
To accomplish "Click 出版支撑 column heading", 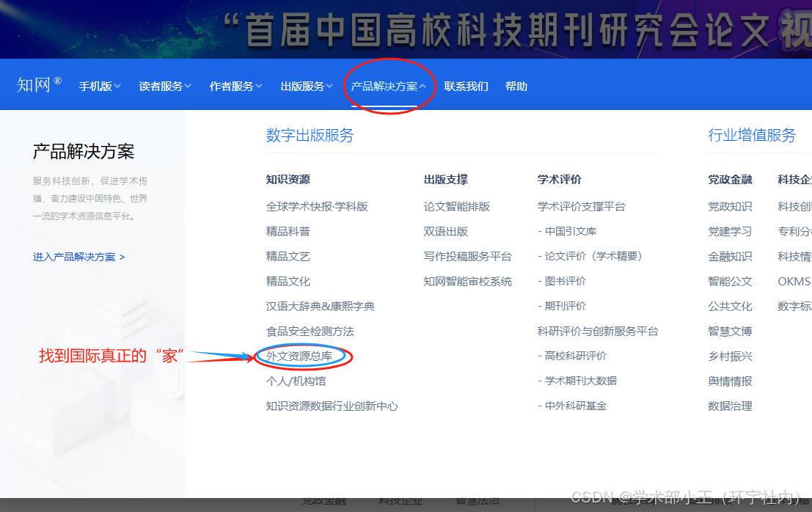I will 446,180.
